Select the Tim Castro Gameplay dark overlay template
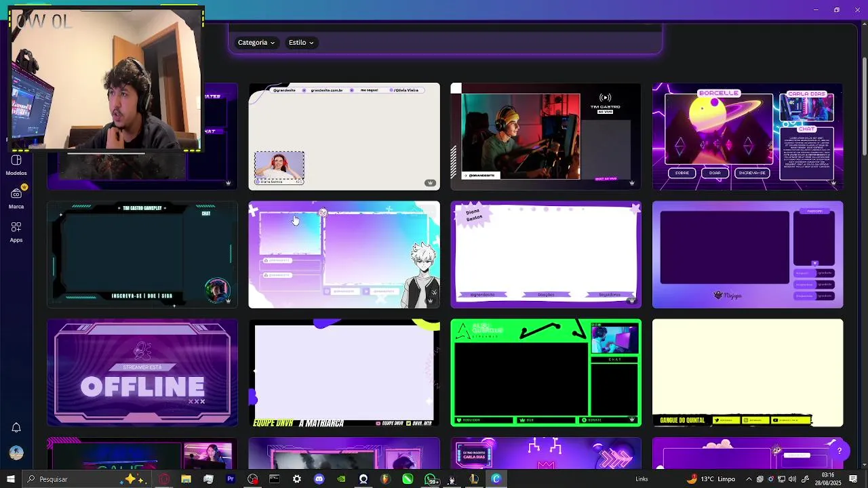This screenshot has width=868, height=488. [x=142, y=255]
